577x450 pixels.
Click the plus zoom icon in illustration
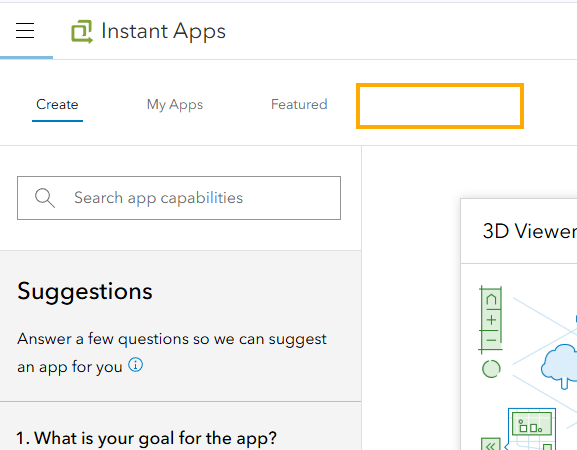pyautogui.click(x=491, y=320)
